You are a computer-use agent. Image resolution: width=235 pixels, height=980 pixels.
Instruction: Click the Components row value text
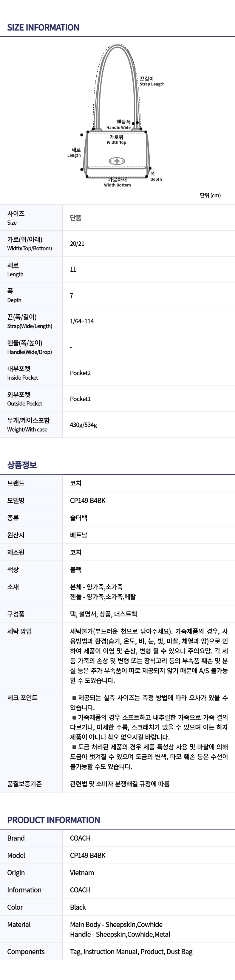tap(131, 951)
